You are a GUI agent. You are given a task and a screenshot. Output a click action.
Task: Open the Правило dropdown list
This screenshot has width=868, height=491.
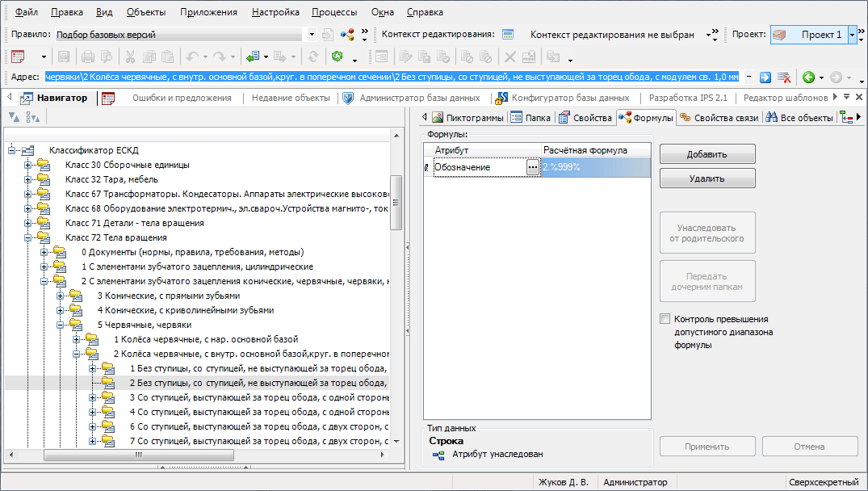point(312,35)
